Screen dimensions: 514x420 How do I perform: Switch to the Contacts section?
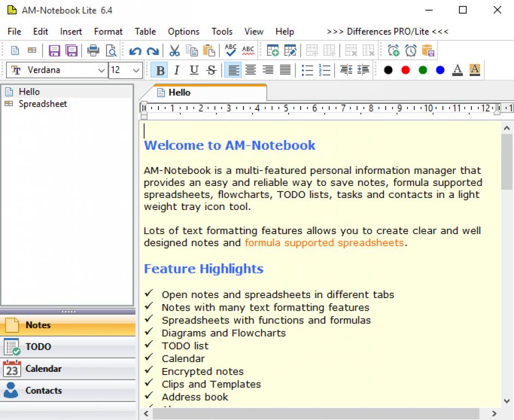68,390
